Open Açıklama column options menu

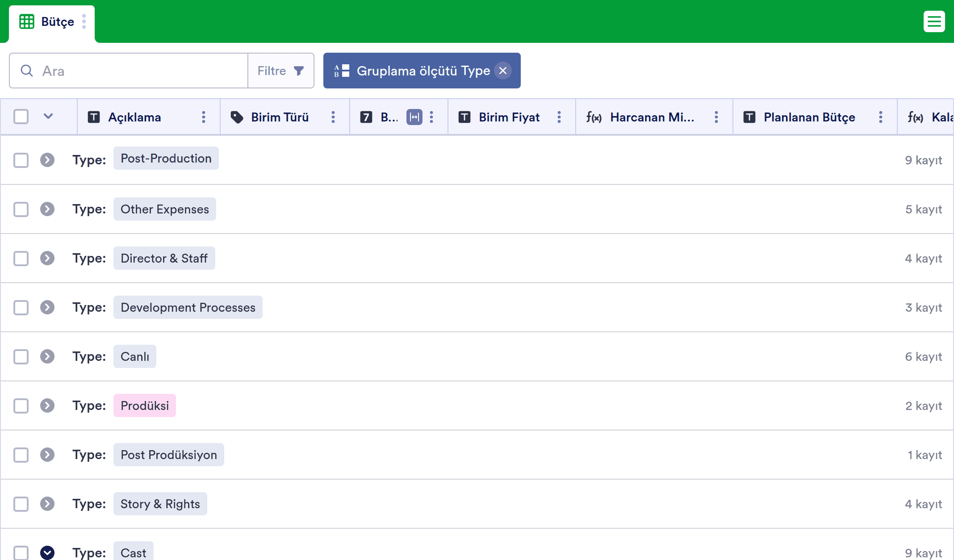tap(204, 117)
